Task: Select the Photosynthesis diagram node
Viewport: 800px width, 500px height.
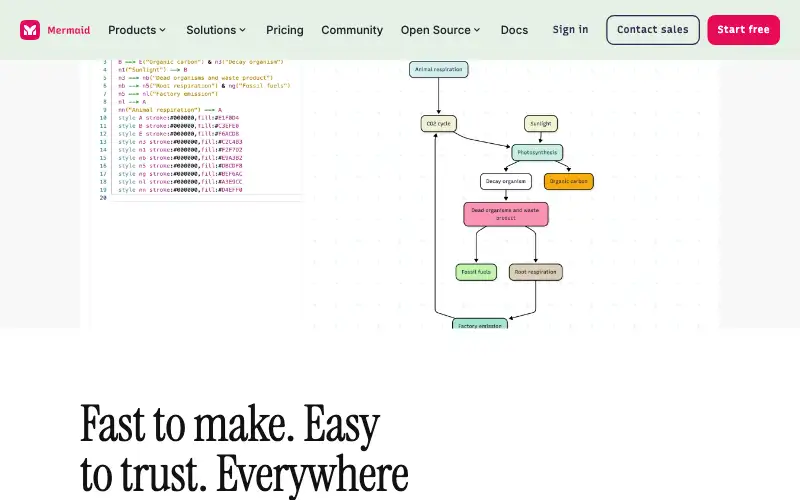Action: (x=537, y=153)
